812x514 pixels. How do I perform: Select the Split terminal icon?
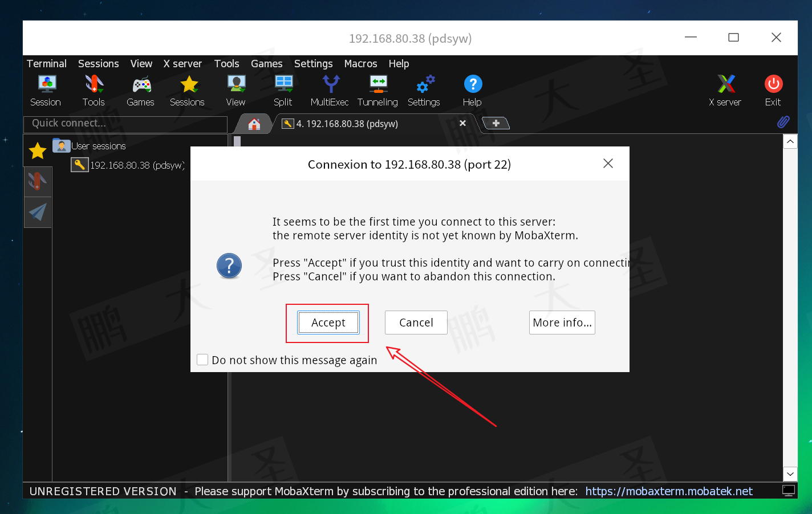point(283,91)
